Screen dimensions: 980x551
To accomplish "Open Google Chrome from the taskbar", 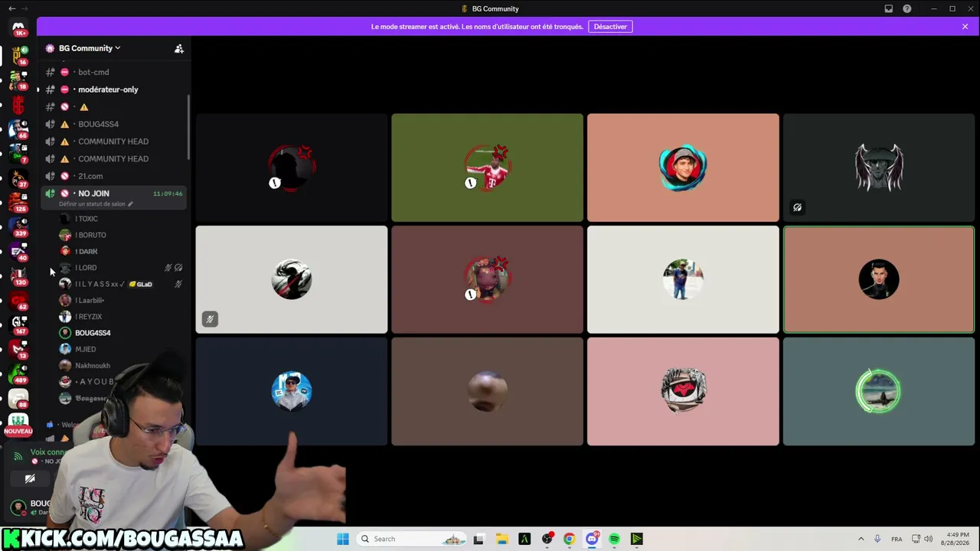I will pyautogui.click(x=569, y=539).
